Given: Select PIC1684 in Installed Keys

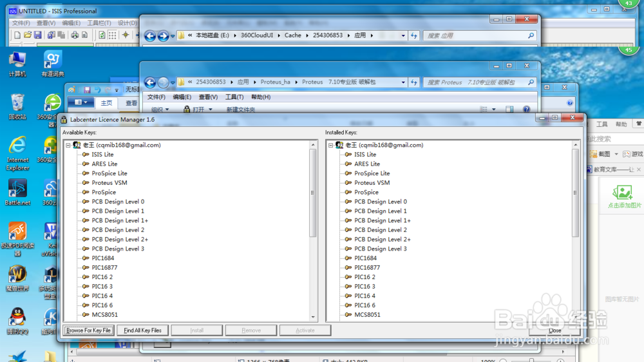Looking at the screenshot, I should (365, 258).
